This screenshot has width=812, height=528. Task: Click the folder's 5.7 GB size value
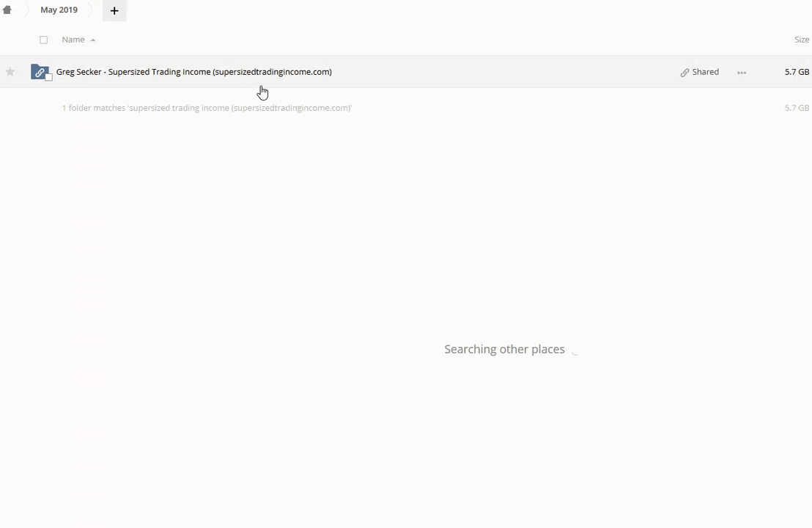coord(797,72)
